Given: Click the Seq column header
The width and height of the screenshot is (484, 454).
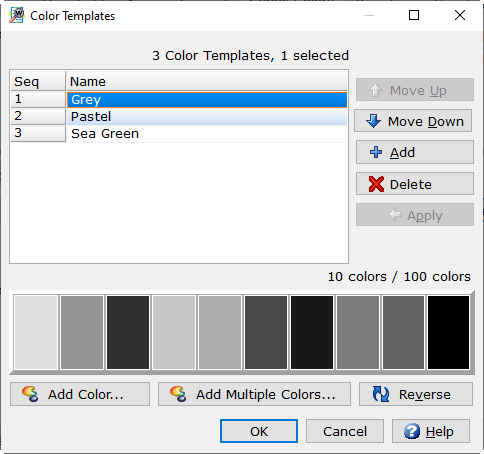Looking at the screenshot, I should click(38, 81).
